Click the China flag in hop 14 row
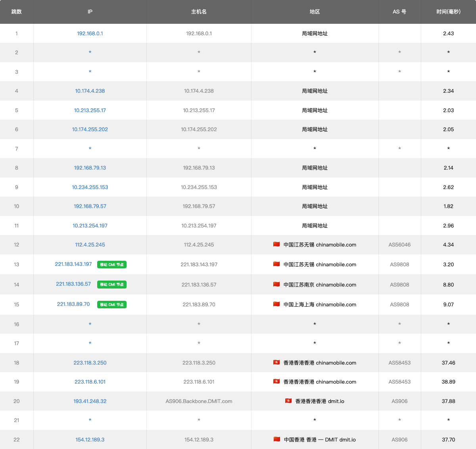Screen dimensions: 476x449 point(276,284)
